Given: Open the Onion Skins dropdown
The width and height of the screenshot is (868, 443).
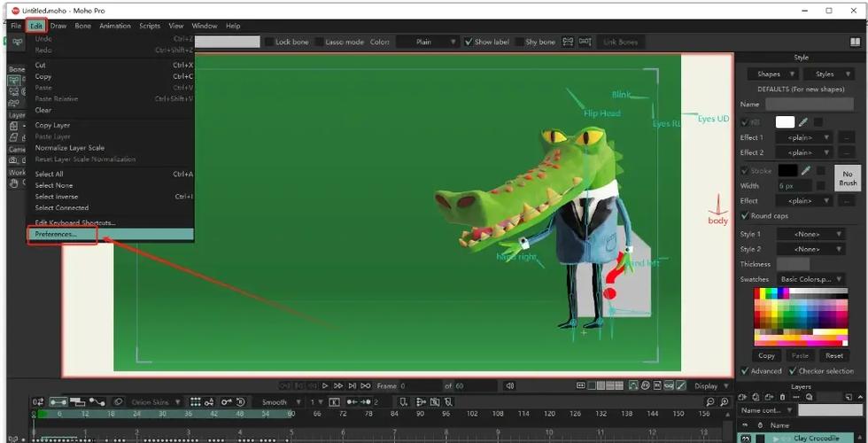Looking at the screenshot, I should 156,402.
